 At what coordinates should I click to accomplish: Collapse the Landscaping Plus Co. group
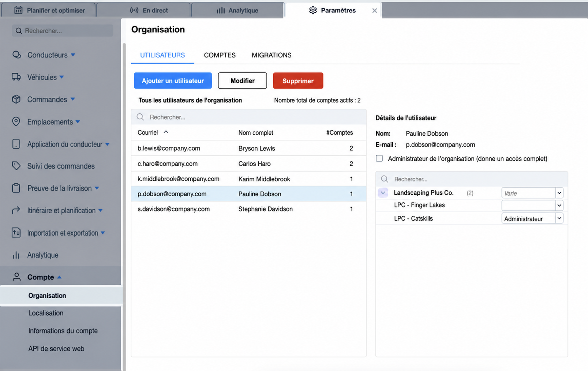click(383, 193)
